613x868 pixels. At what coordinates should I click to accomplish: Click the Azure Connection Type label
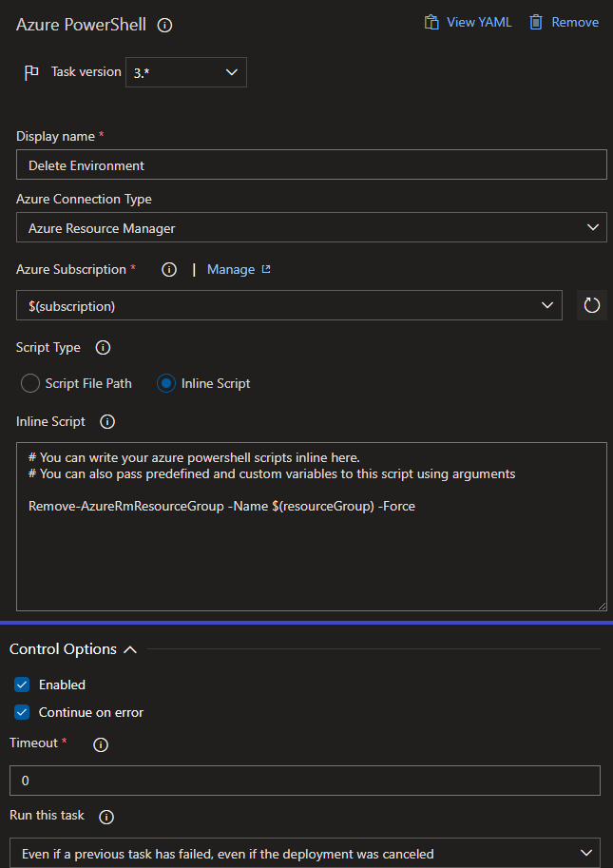pos(84,200)
